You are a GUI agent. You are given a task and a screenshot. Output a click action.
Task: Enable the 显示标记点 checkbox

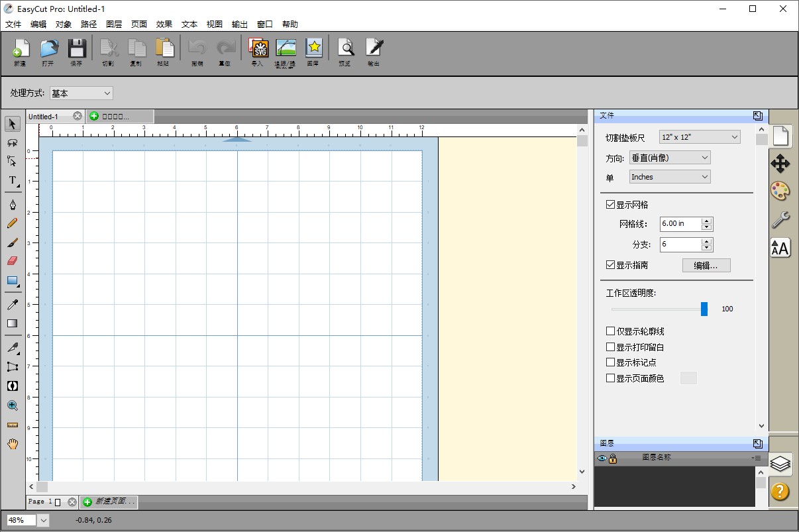point(610,362)
